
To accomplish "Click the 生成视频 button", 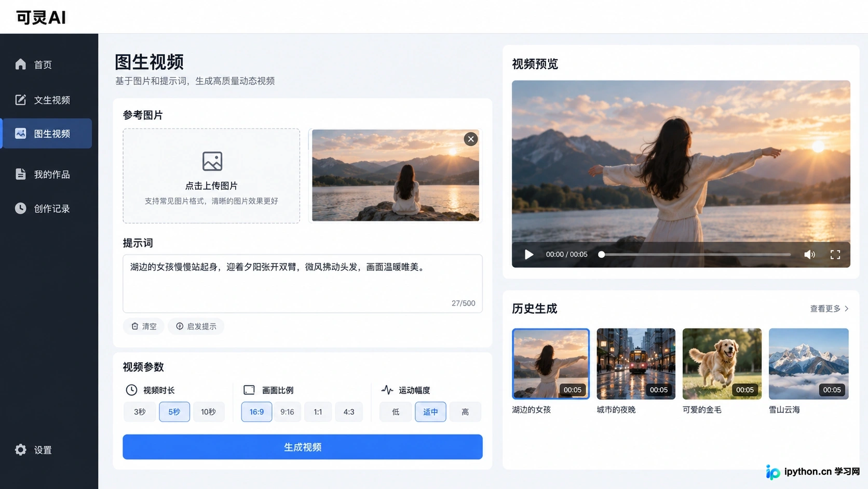I will click(303, 447).
